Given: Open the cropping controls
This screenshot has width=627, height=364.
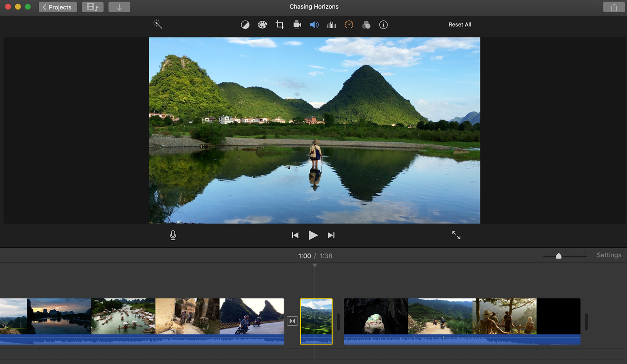Looking at the screenshot, I should point(279,25).
